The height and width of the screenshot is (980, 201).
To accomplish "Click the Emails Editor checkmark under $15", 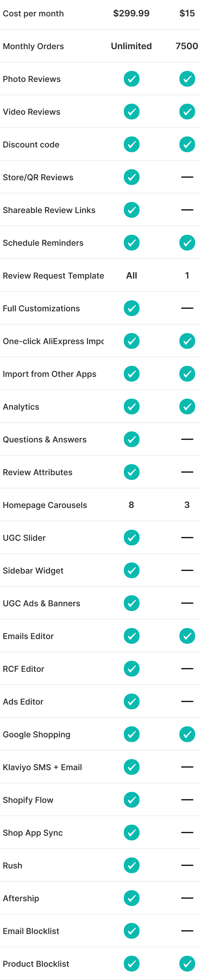I will point(187,636).
